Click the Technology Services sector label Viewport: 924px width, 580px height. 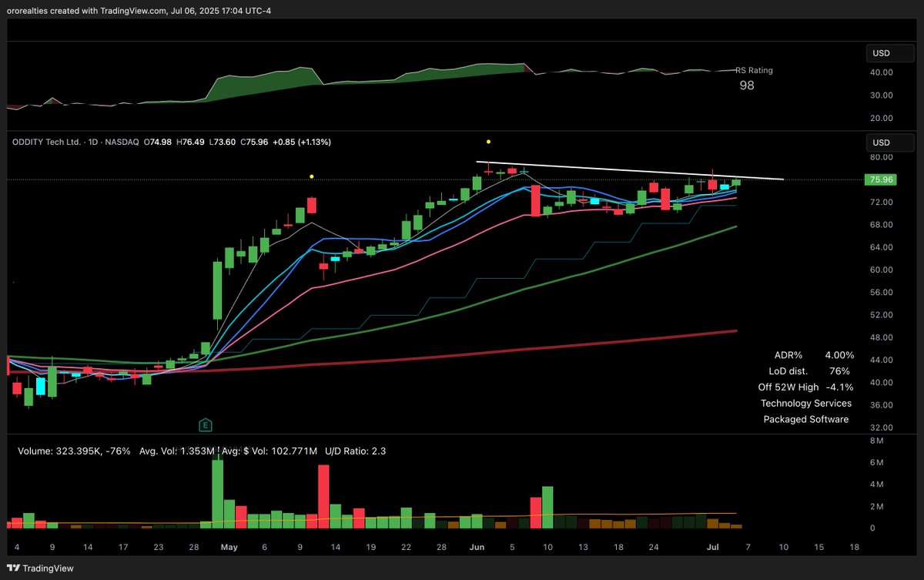pos(806,403)
